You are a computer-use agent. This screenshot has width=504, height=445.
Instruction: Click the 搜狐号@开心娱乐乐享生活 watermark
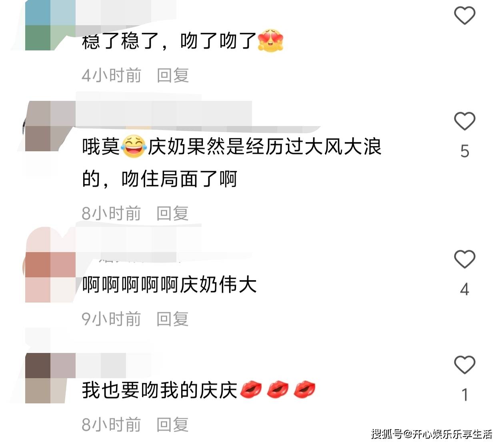coord(432,434)
